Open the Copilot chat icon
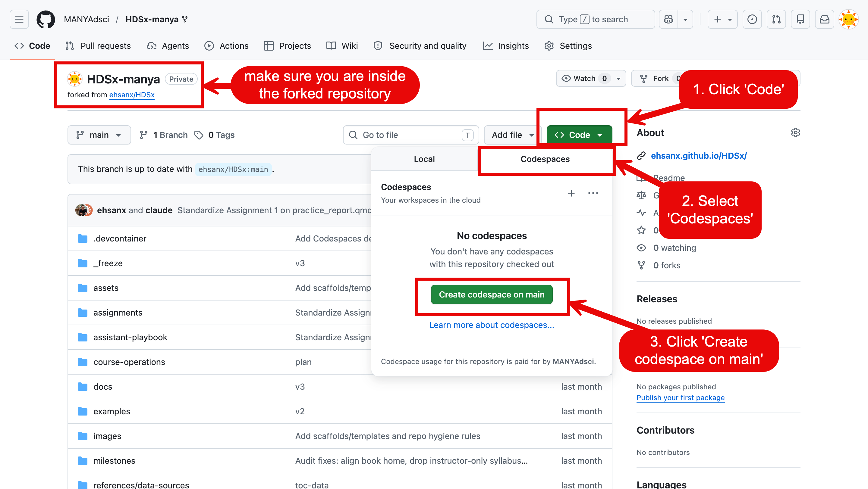This screenshot has width=868, height=489. 668,19
